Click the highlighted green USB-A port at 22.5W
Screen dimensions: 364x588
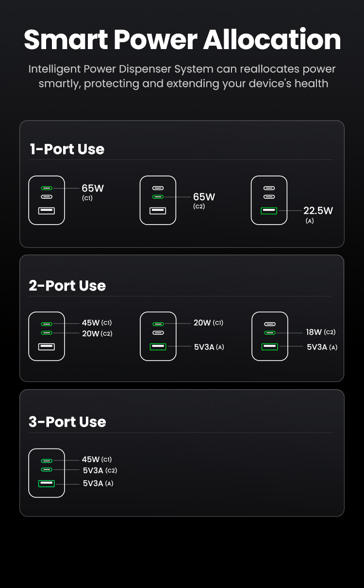(x=269, y=211)
